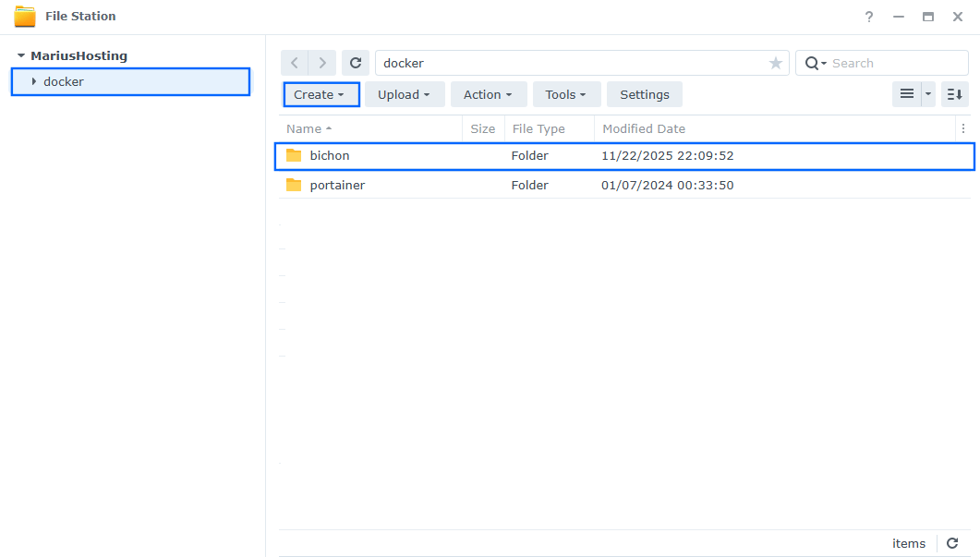980x557 pixels.
Task: Click the sort order icon
Action: 954,94
